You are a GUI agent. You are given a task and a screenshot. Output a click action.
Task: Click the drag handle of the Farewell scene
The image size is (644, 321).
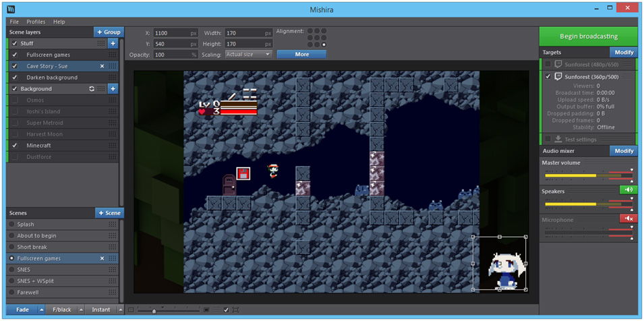coord(112,293)
